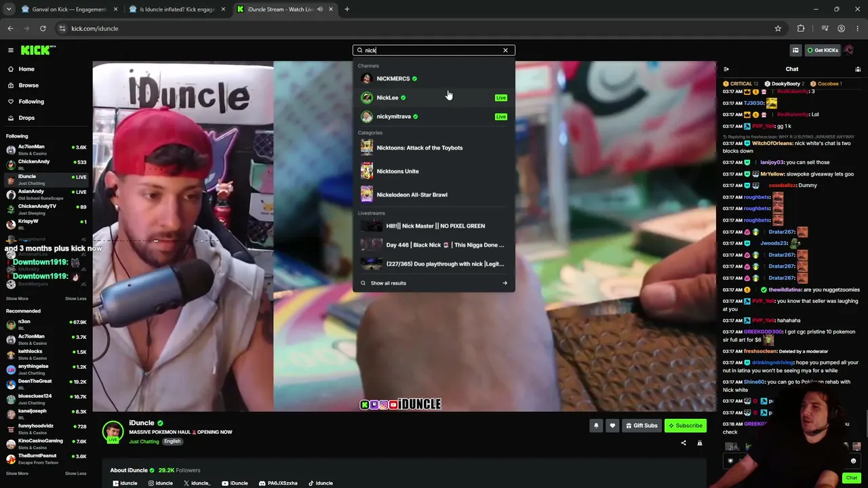Viewport: 868px width, 488px height.
Task: Open iDuncle's YouTube link
Action: click(x=235, y=483)
